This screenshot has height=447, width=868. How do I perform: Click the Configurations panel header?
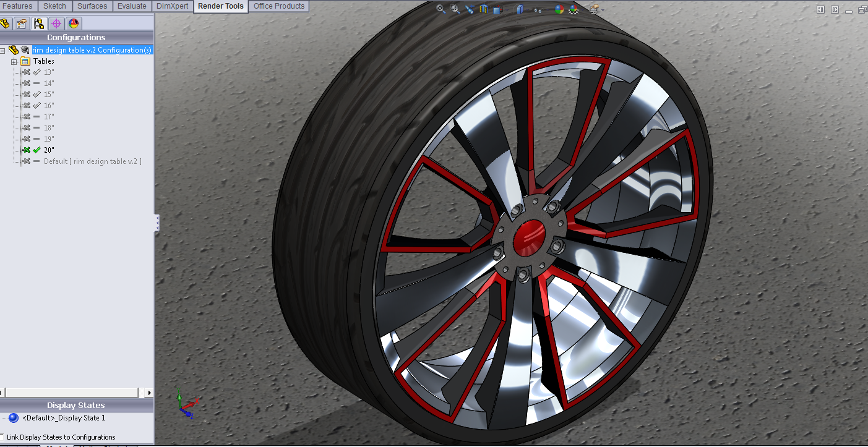tap(77, 37)
